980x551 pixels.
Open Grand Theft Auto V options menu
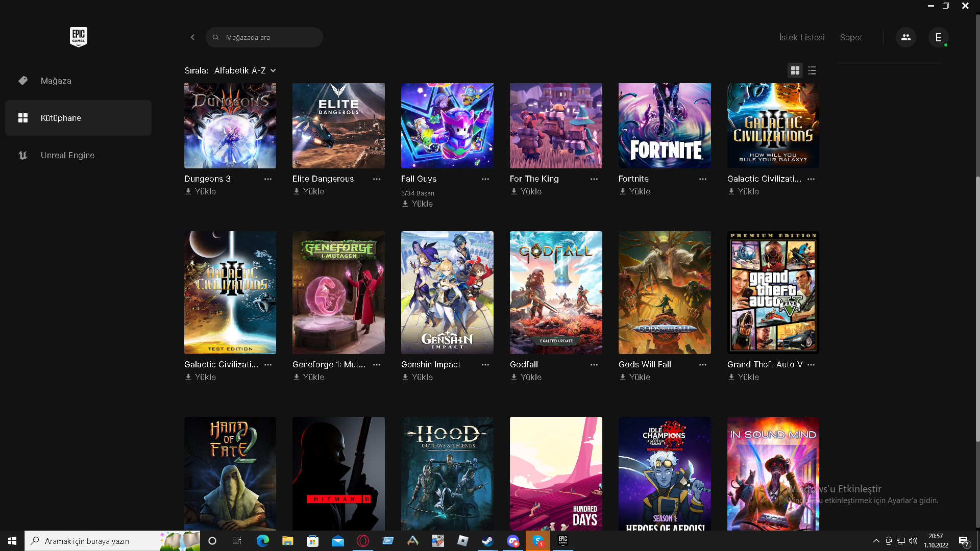[812, 365]
